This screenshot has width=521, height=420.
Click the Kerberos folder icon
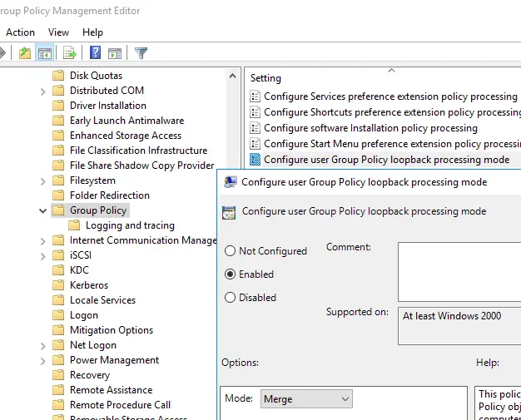[58, 285]
